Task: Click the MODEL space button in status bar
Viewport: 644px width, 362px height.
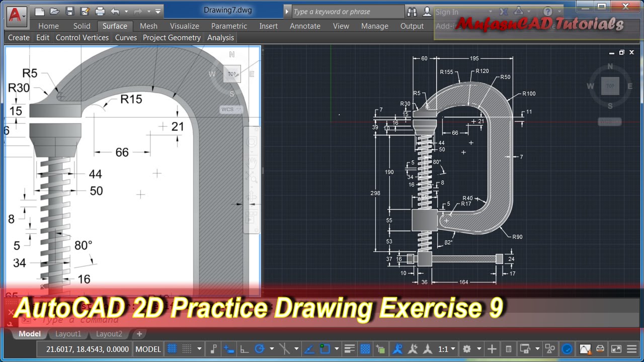Action: (x=148, y=349)
